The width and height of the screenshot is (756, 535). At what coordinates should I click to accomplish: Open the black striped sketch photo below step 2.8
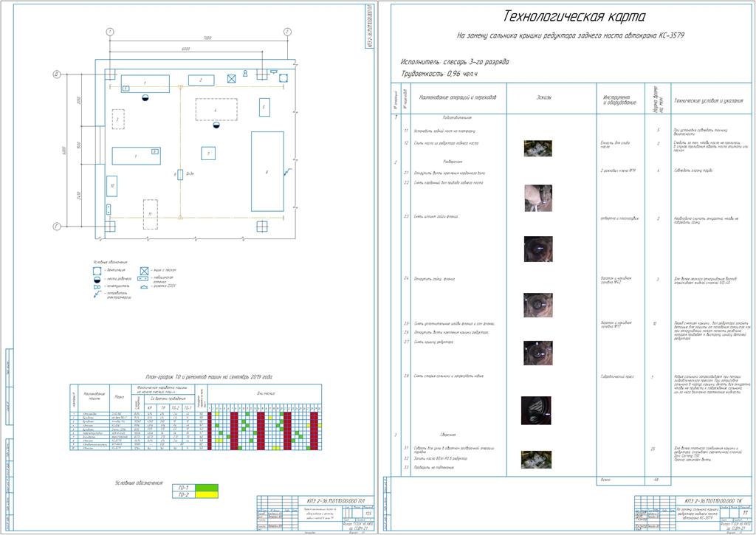pyautogui.click(x=536, y=410)
